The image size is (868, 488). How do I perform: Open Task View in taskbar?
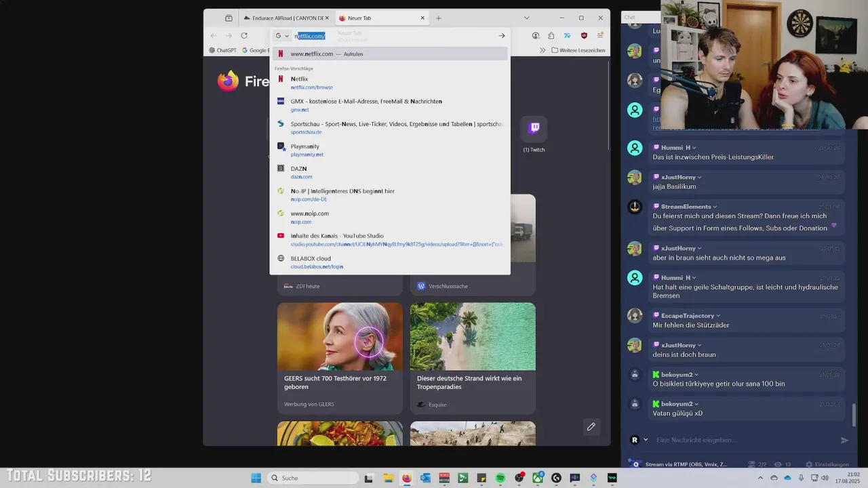coord(369,478)
